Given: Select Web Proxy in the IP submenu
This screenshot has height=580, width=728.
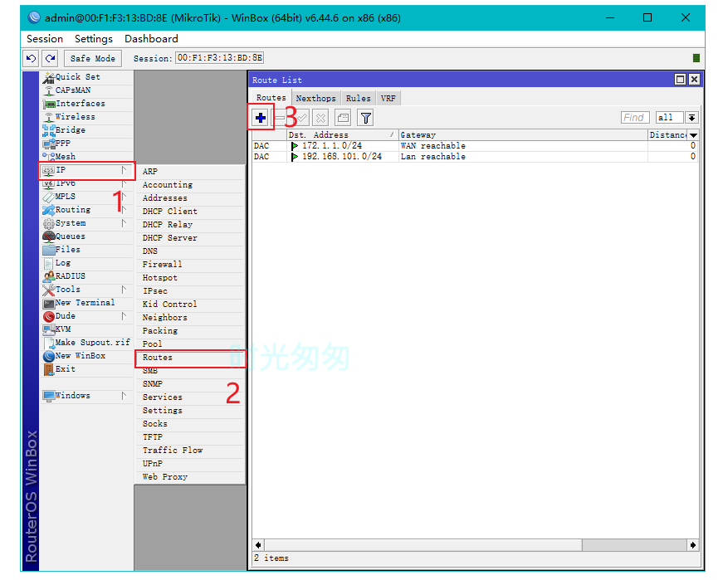Looking at the screenshot, I should click(190, 477).
